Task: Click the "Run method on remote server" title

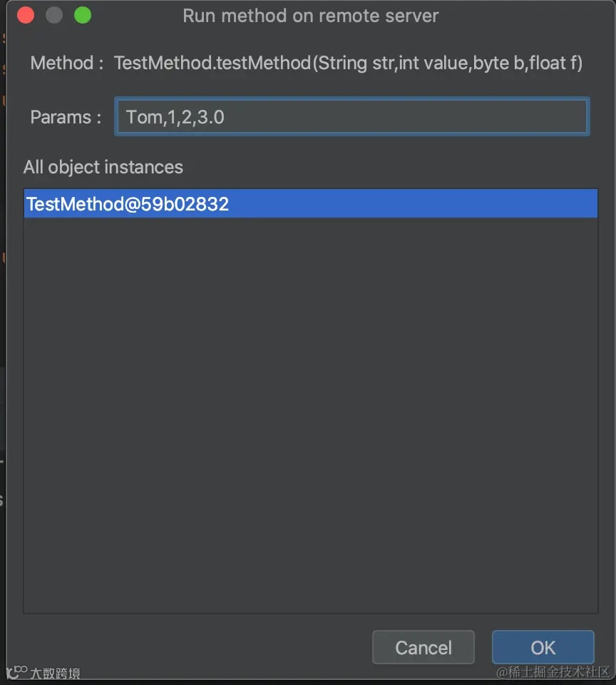Action: click(311, 16)
